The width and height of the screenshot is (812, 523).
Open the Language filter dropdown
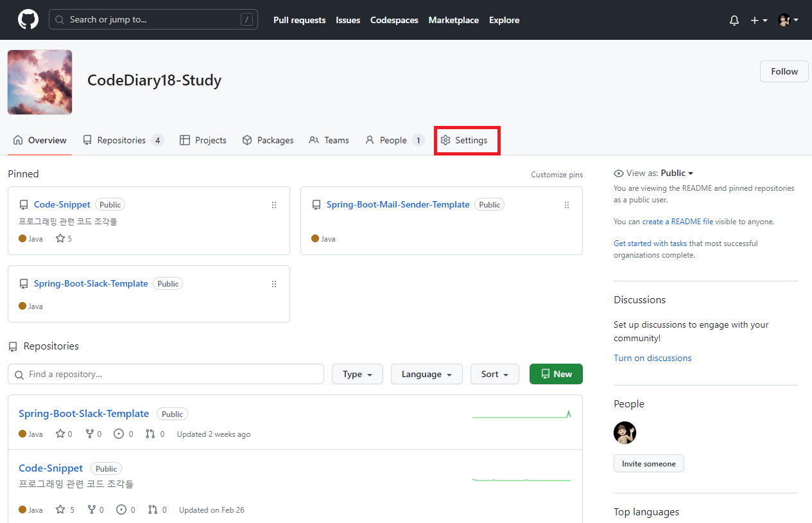pos(427,374)
